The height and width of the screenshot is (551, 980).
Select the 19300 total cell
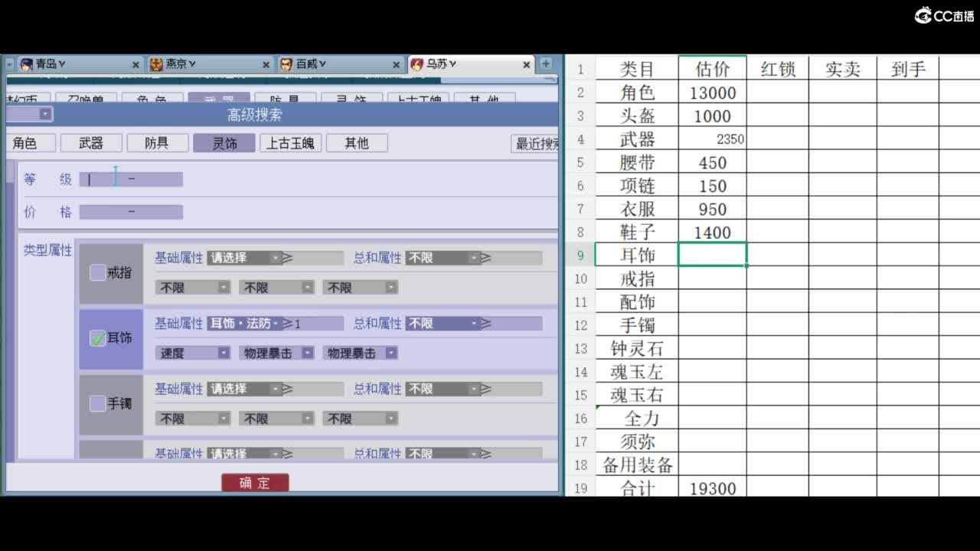pos(713,488)
